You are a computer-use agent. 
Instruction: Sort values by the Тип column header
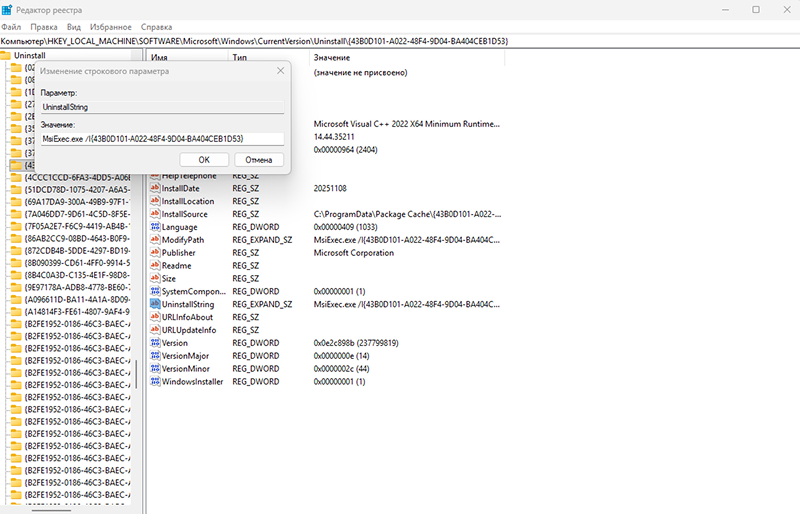(240, 58)
